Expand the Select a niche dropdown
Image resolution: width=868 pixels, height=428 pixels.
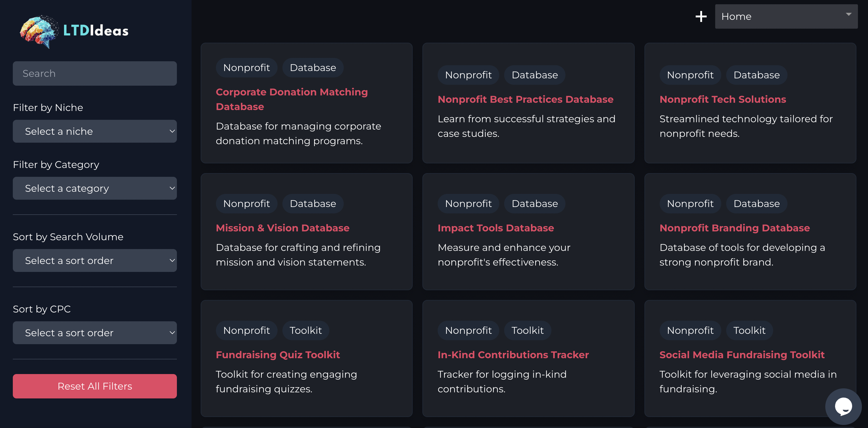(x=95, y=131)
